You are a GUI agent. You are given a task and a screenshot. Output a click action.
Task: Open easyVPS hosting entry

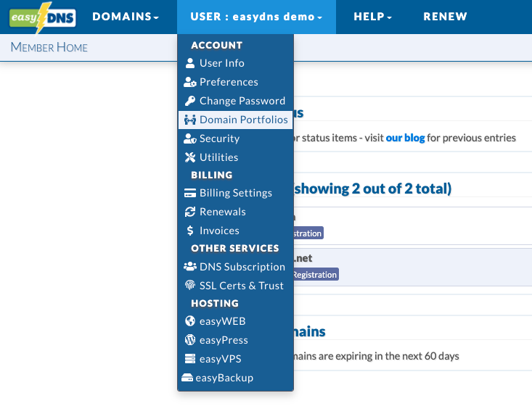(x=235, y=359)
